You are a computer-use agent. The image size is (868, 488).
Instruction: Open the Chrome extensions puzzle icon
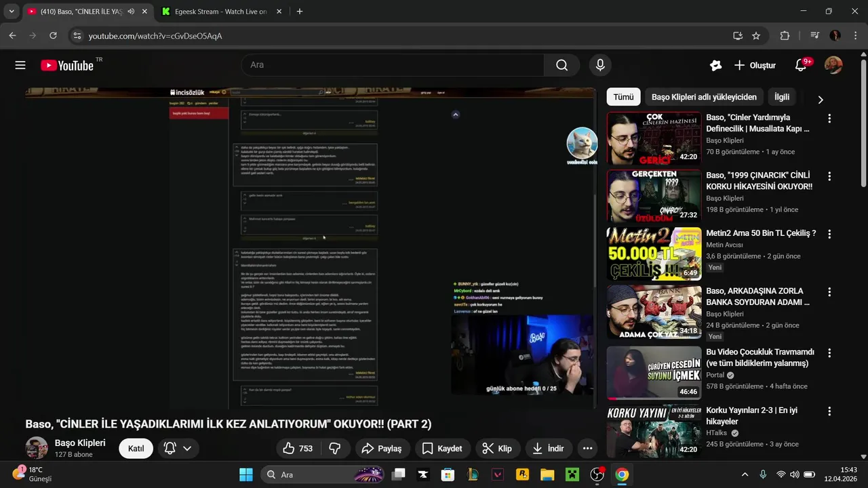tap(785, 36)
